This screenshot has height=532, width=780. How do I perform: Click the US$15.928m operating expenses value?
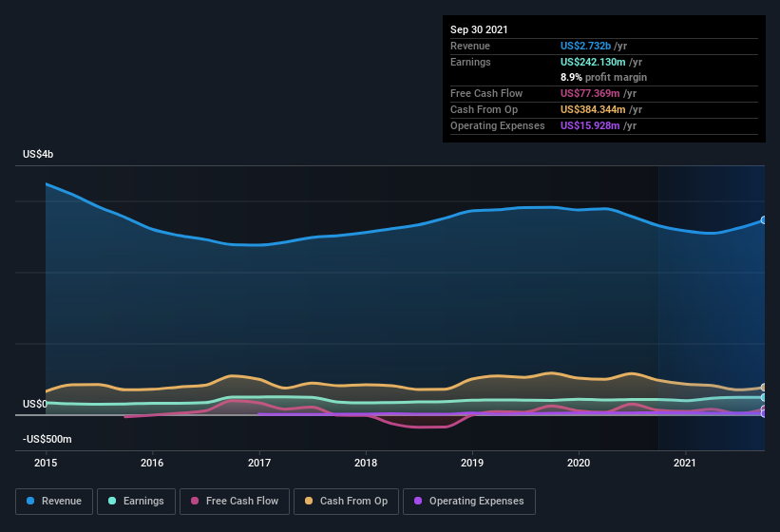590,125
